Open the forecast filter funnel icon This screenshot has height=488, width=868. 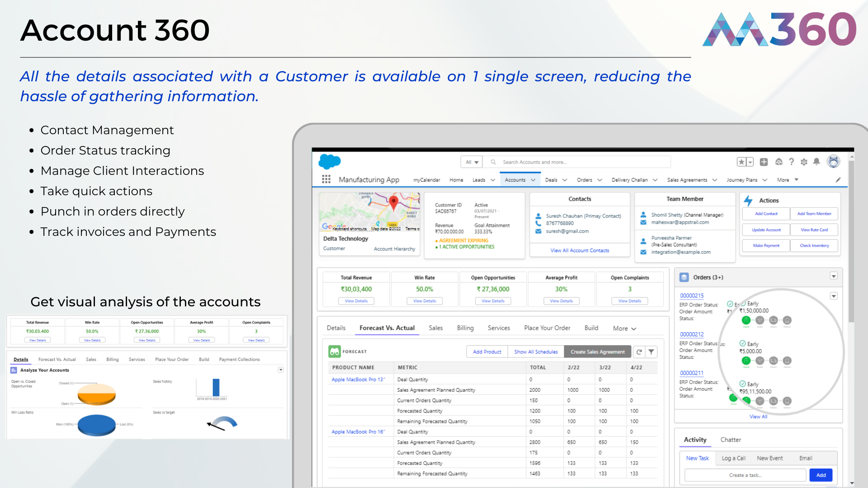[651, 352]
